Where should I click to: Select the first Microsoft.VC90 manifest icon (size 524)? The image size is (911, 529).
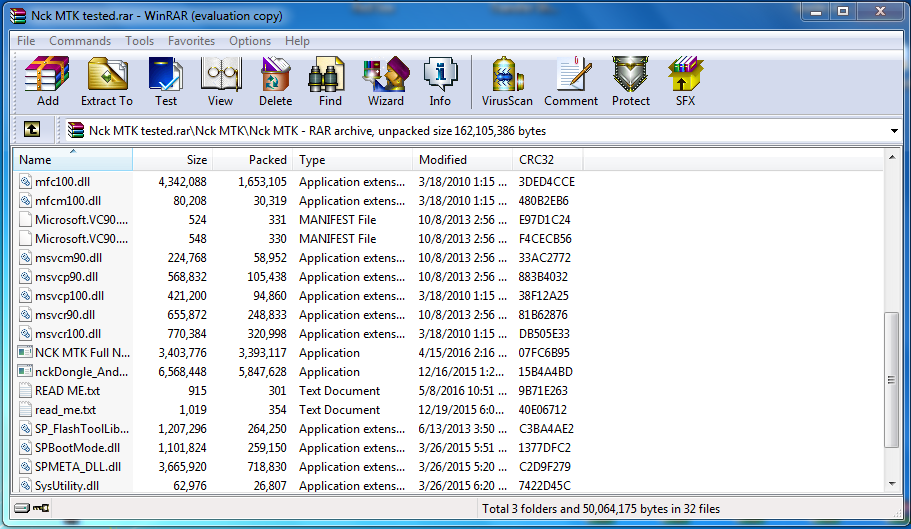pos(25,219)
